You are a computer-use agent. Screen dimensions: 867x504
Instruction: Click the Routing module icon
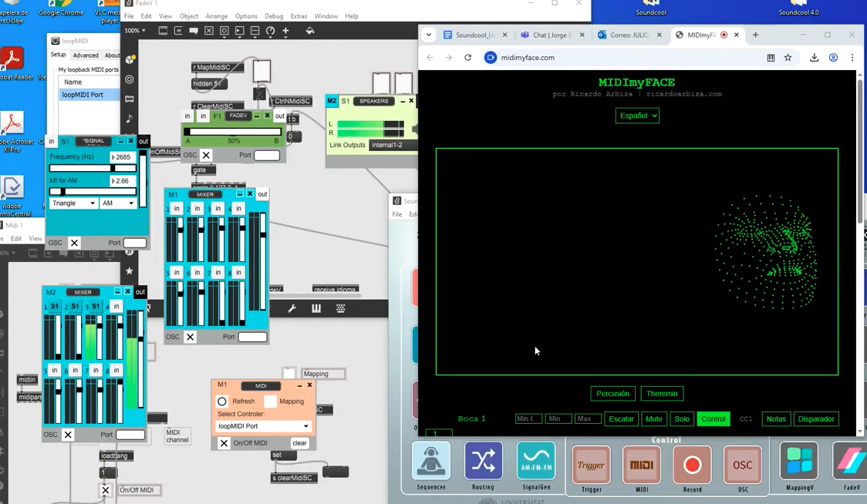click(x=484, y=462)
